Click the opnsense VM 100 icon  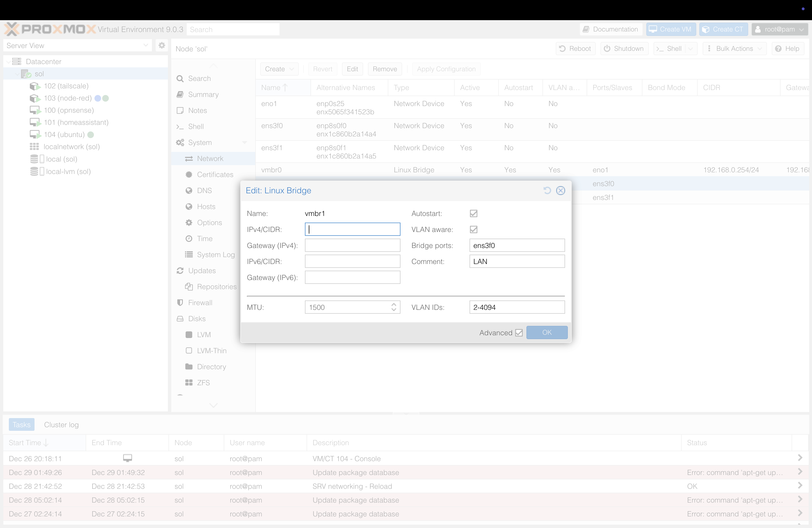tap(35, 110)
